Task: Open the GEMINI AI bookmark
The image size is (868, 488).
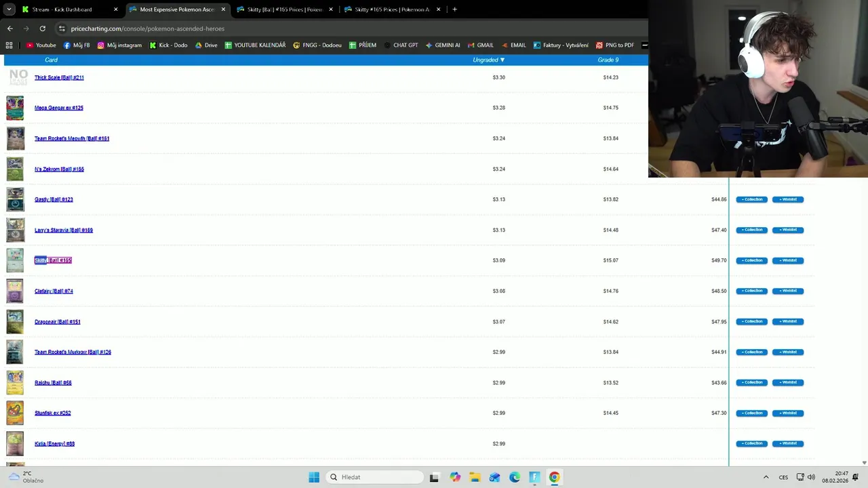Action: [x=443, y=45]
